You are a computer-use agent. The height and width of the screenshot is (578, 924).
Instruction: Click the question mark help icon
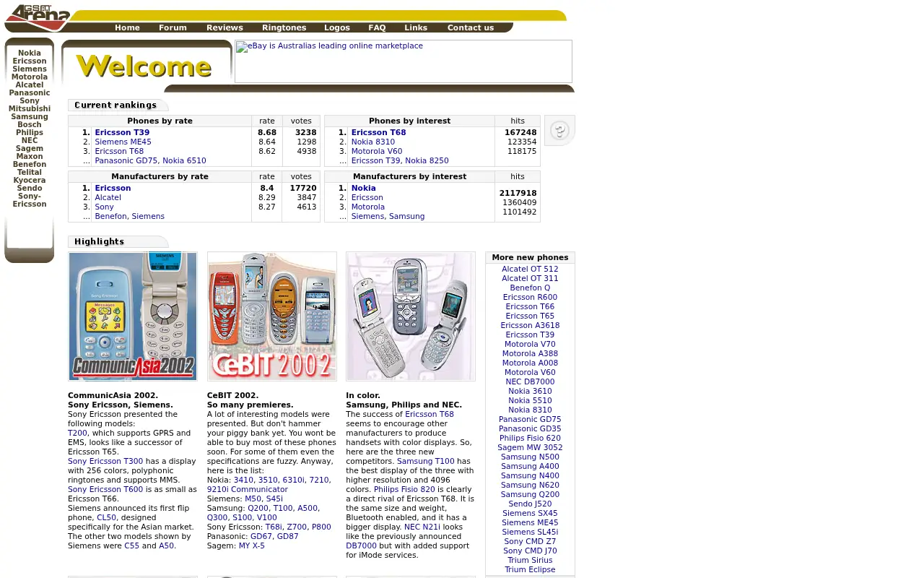click(559, 131)
